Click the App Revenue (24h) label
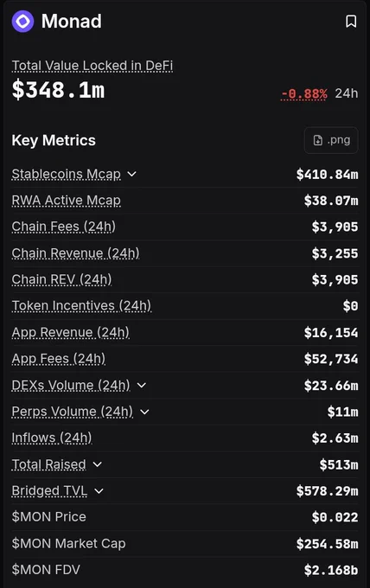This screenshot has width=370, height=588. tap(71, 333)
